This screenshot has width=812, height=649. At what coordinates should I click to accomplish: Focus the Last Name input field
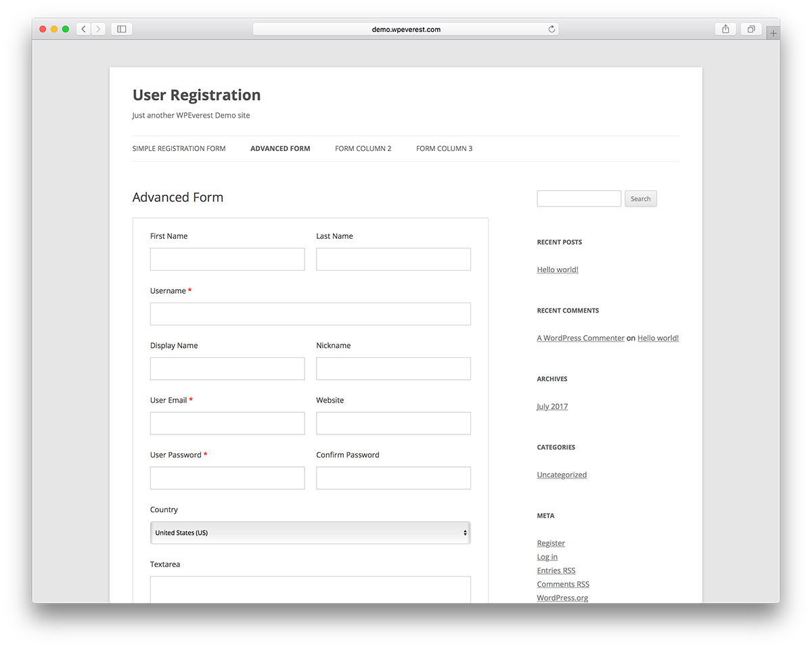pyautogui.click(x=393, y=259)
